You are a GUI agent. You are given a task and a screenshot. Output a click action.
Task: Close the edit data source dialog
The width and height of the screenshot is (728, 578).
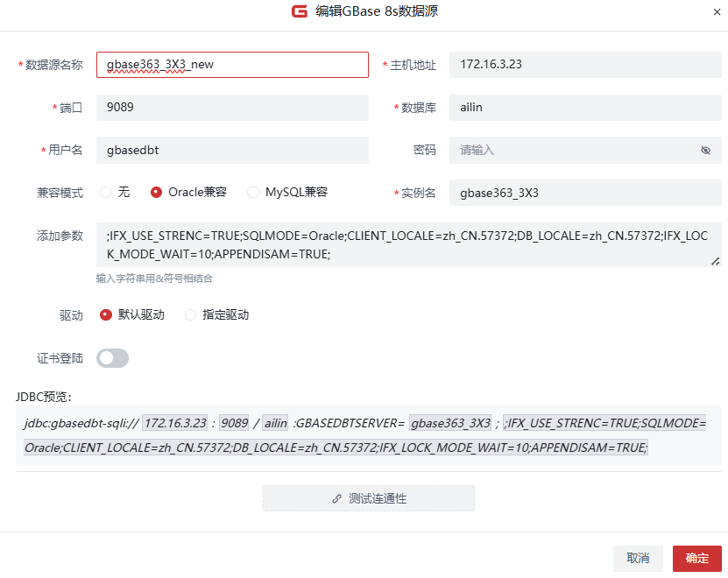[x=718, y=12]
